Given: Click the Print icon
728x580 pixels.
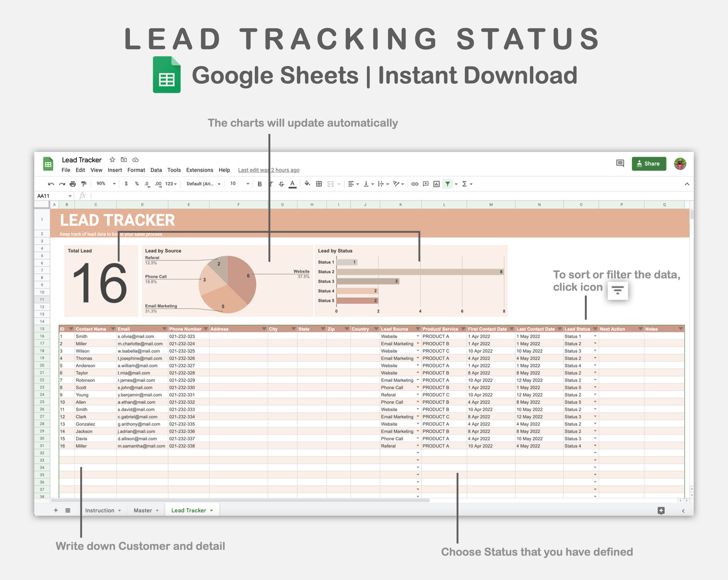Looking at the screenshot, I should click(73, 184).
